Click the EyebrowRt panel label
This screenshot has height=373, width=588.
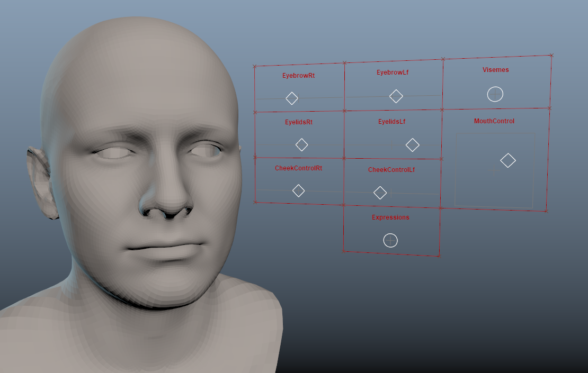coord(299,76)
